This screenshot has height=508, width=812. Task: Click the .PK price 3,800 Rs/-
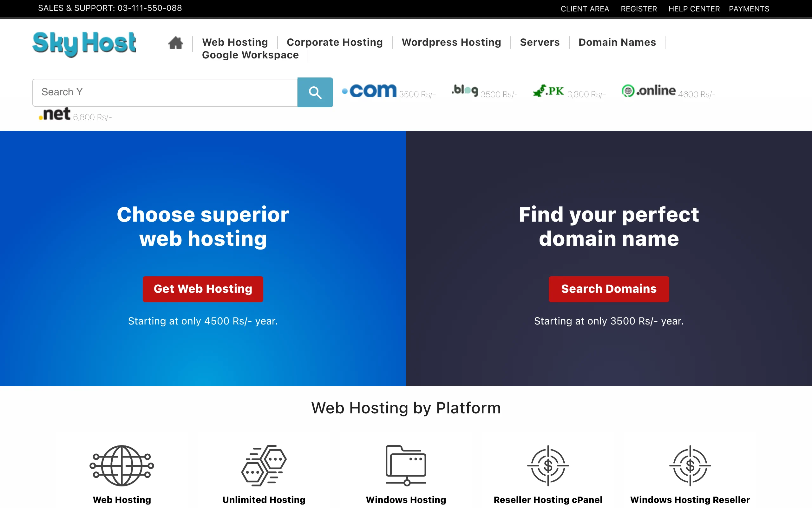point(586,94)
